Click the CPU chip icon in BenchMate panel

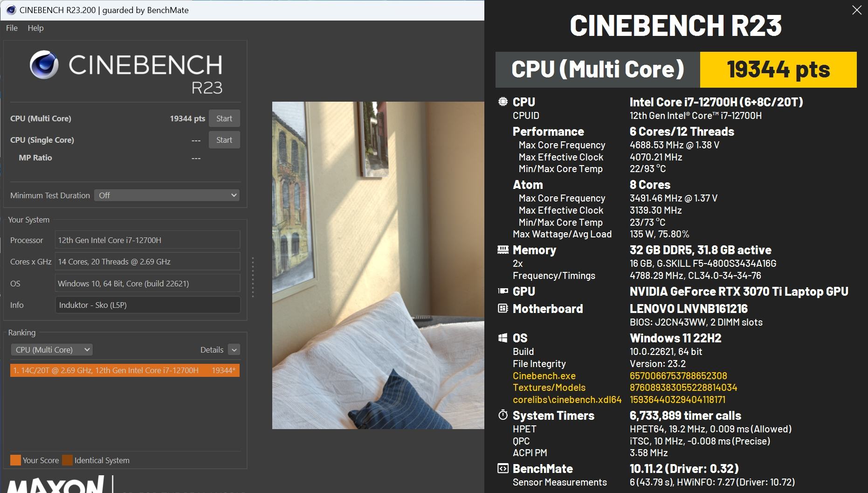[503, 102]
